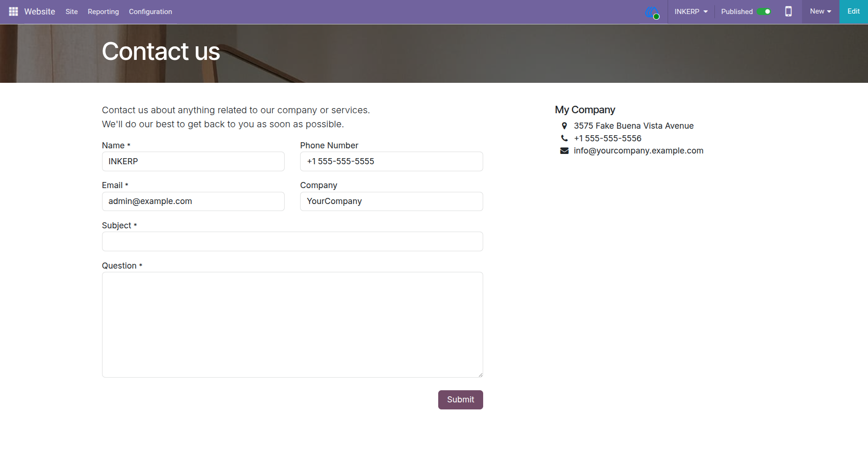Image resolution: width=868 pixels, height=452 pixels.
Task: Click the Website app title
Action: pos(40,11)
